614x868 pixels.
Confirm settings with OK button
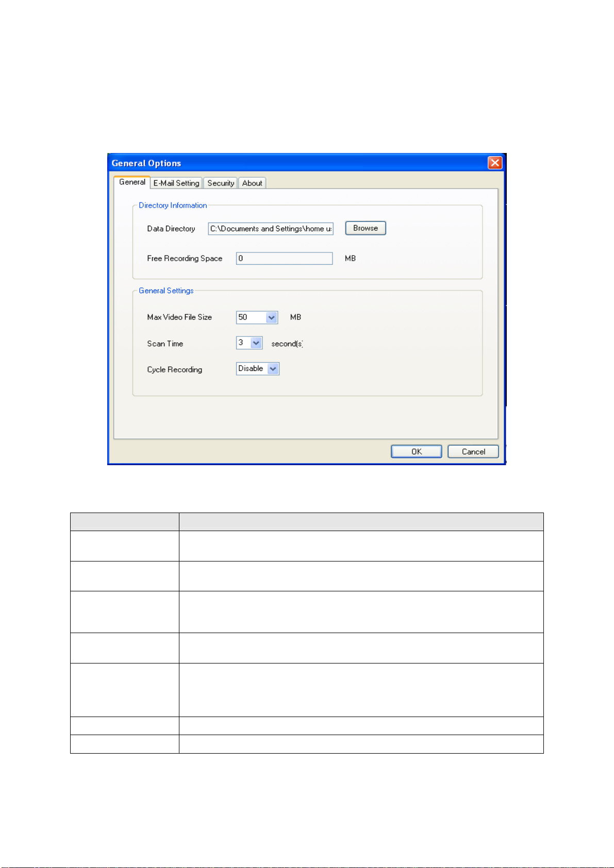click(417, 452)
